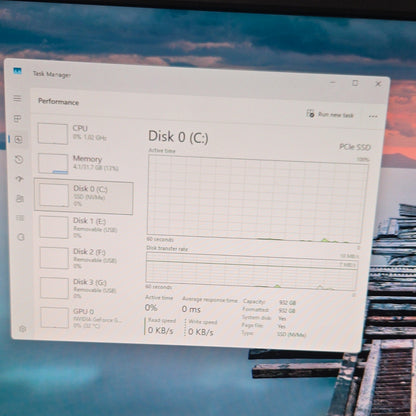Open Task Manager settings gear
The image size is (416, 416).
coord(23,329)
